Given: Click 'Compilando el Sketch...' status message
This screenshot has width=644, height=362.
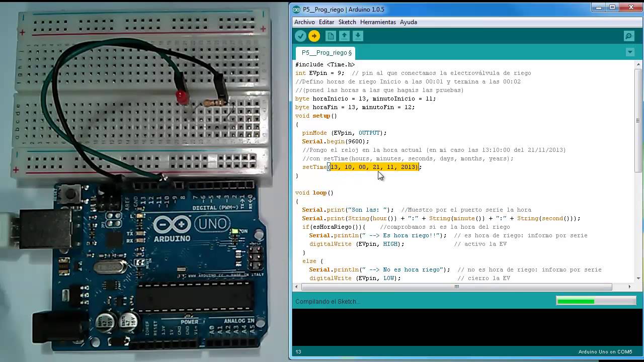Looking at the screenshot, I should 328,302.
